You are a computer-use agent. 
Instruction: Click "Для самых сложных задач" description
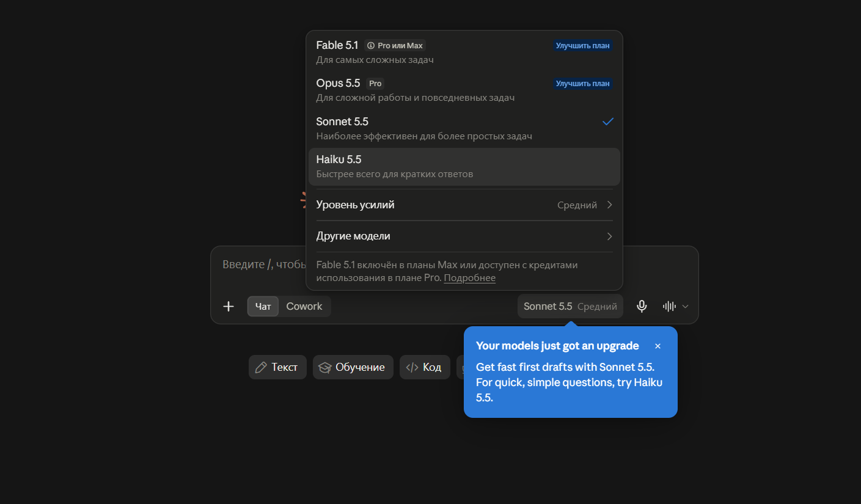375,60
